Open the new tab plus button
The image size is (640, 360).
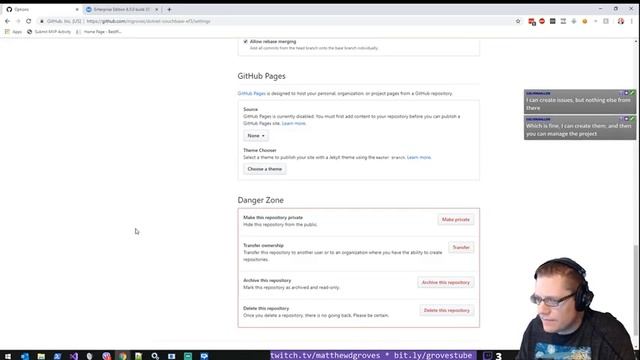pos(169,9)
